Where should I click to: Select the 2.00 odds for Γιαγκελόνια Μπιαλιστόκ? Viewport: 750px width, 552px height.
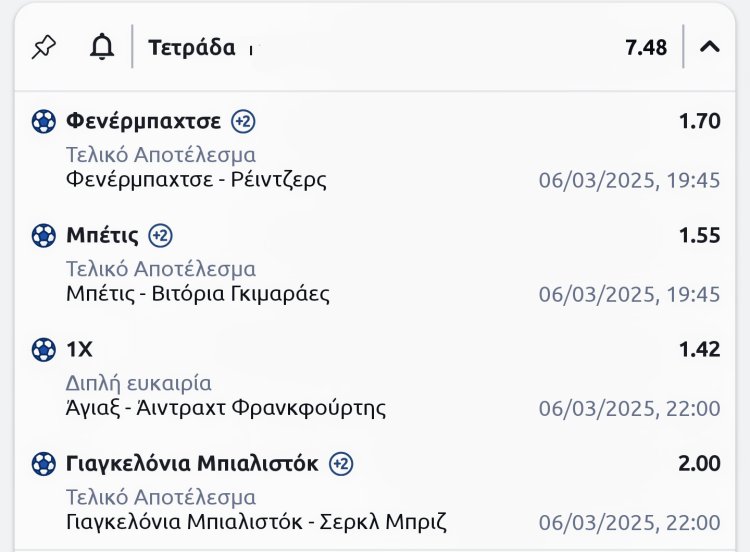699,464
